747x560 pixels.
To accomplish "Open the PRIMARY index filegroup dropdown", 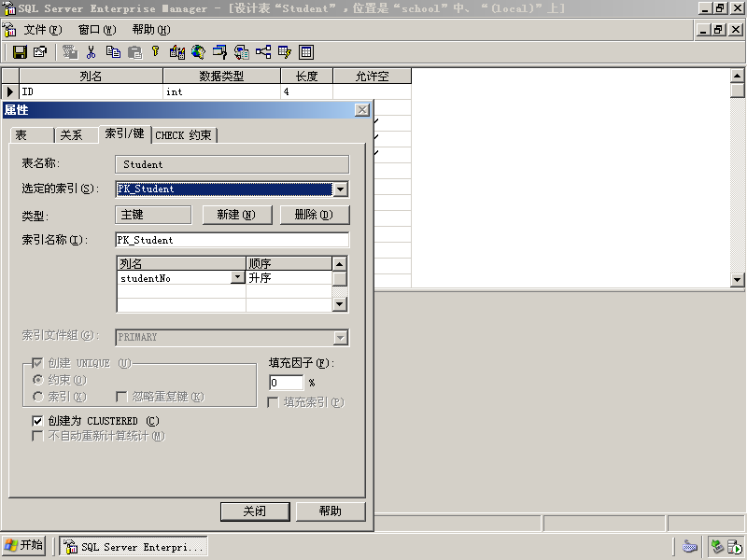I will click(x=340, y=338).
